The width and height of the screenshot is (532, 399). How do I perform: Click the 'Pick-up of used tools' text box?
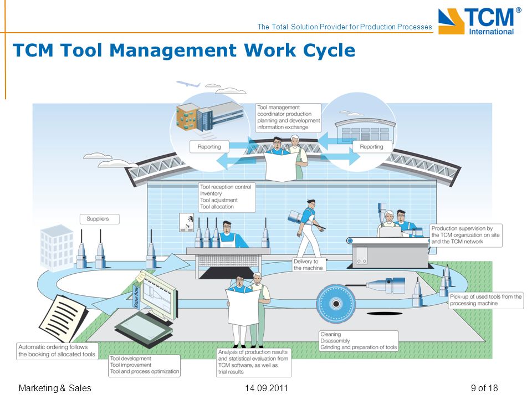tap(486, 300)
